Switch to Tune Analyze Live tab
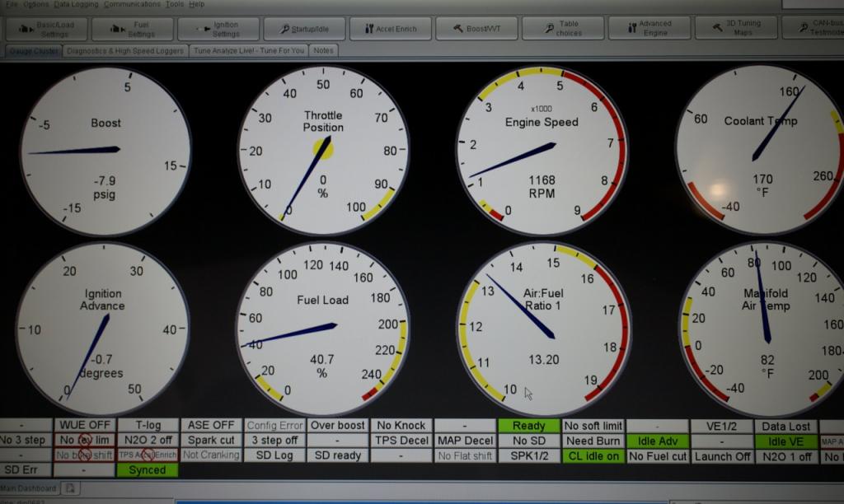Viewport: 844px width, 504px height. 249,50
